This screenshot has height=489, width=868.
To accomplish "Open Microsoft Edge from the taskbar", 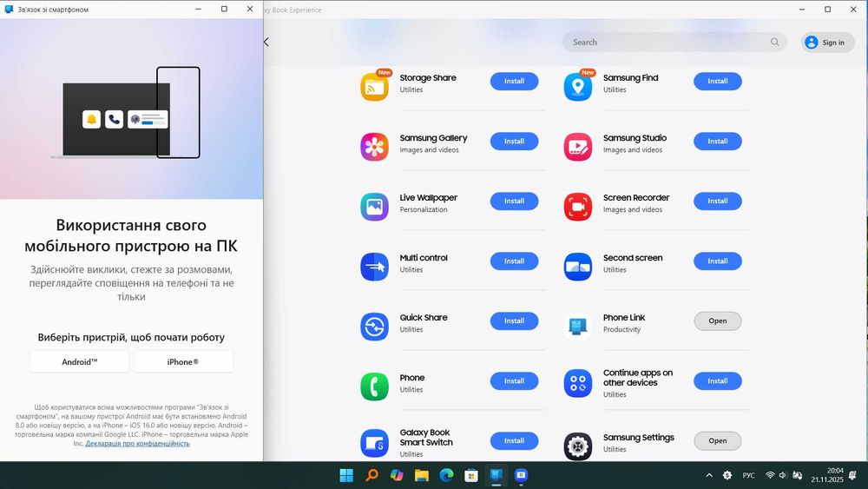I will coord(447,475).
